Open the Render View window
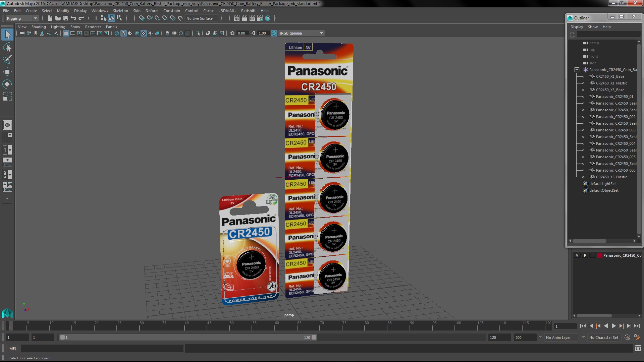This screenshot has height=362, width=644. pos(237,18)
